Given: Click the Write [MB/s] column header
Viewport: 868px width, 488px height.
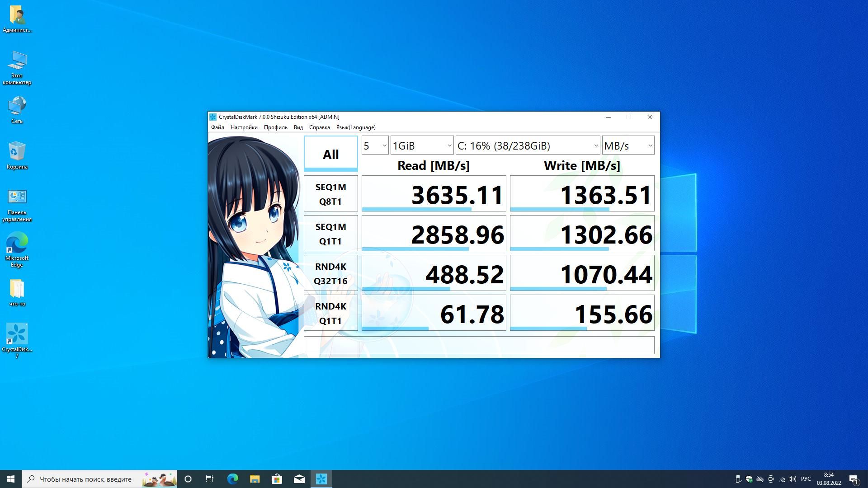Looking at the screenshot, I should [x=582, y=166].
